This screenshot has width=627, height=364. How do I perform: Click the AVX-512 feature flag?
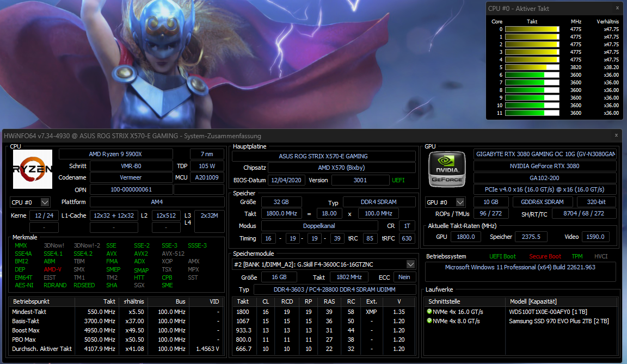pyautogui.click(x=173, y=254)
